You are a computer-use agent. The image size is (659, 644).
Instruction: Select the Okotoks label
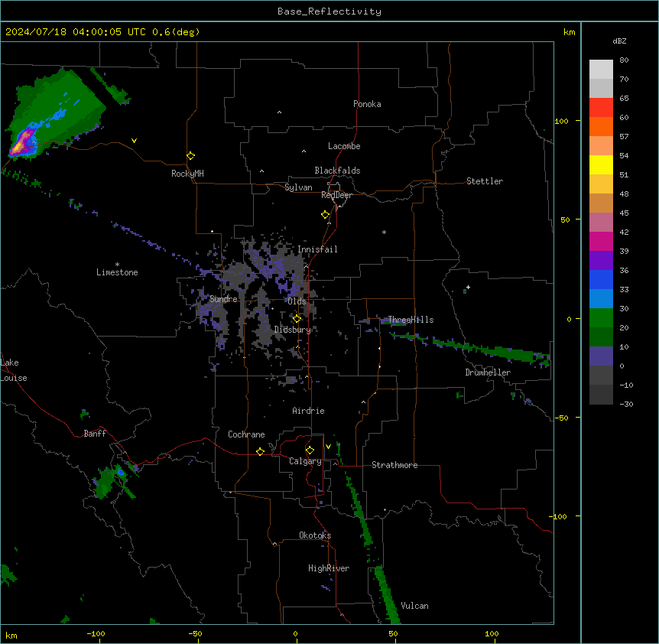point(315,535)
